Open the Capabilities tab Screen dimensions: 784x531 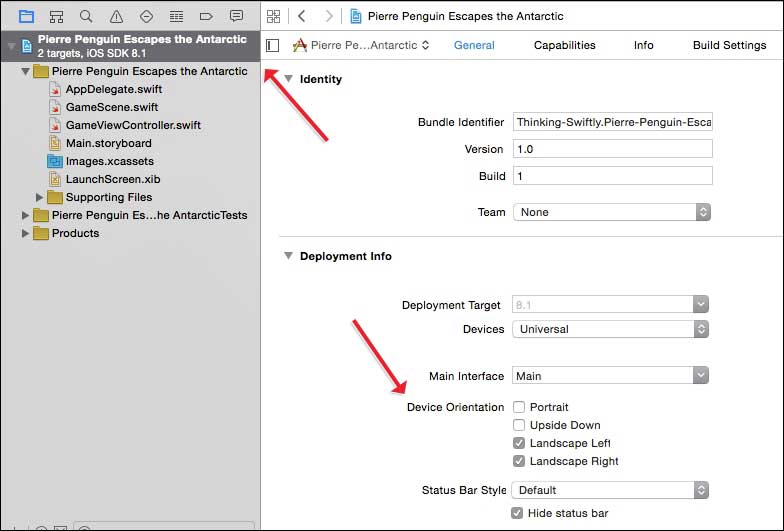click(564, 45)
